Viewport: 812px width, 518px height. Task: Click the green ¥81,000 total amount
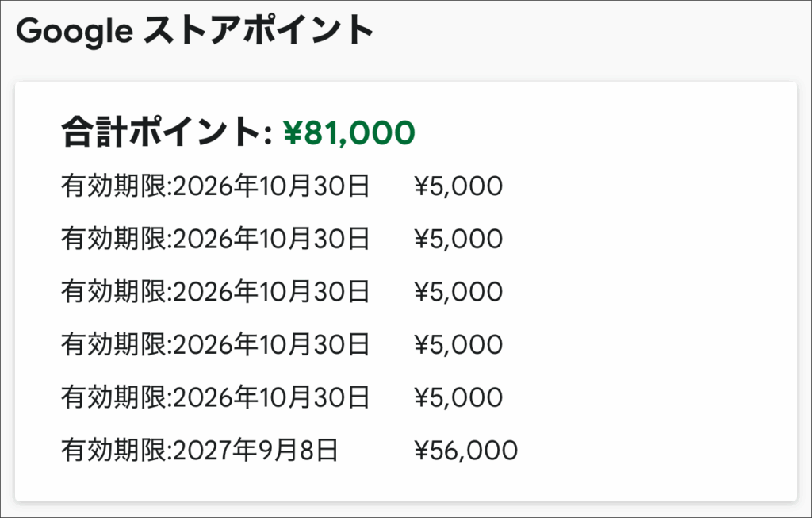(x=349, y=132)
